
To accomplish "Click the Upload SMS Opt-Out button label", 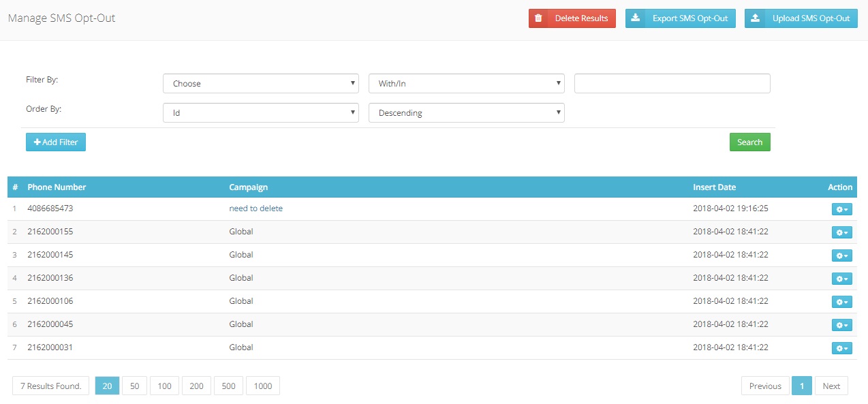I will pos(811,18).
